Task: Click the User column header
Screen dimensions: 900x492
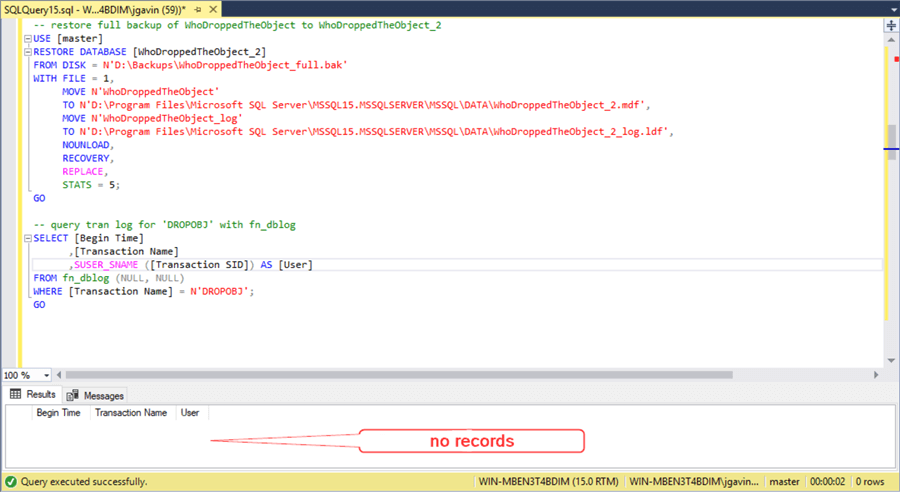Action: [190, 413]
